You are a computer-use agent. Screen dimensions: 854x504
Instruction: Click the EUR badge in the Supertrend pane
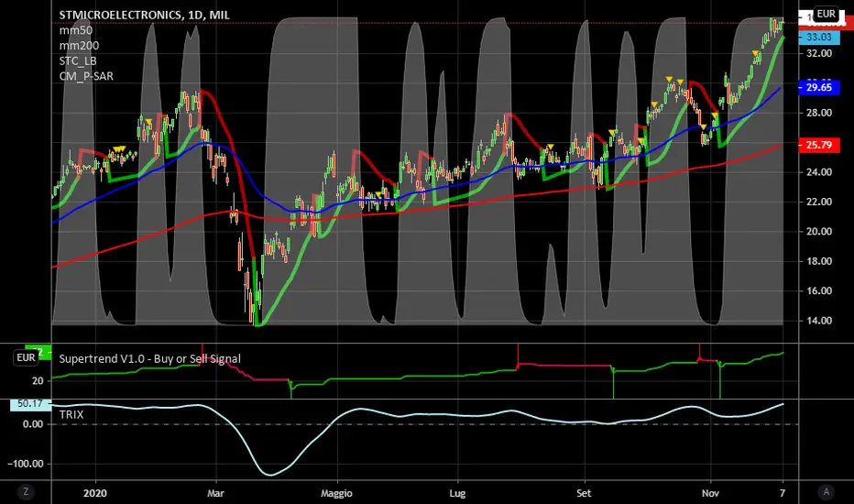point(27,358)
